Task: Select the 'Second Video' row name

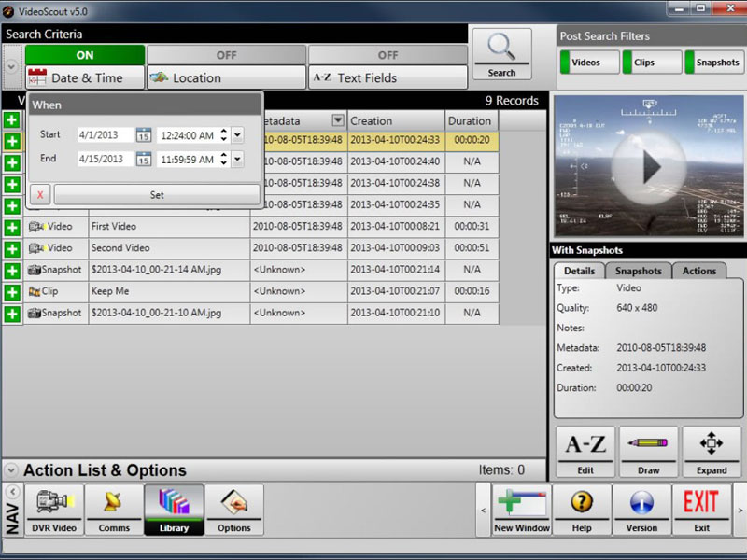Action: click(x=120, y=247)
